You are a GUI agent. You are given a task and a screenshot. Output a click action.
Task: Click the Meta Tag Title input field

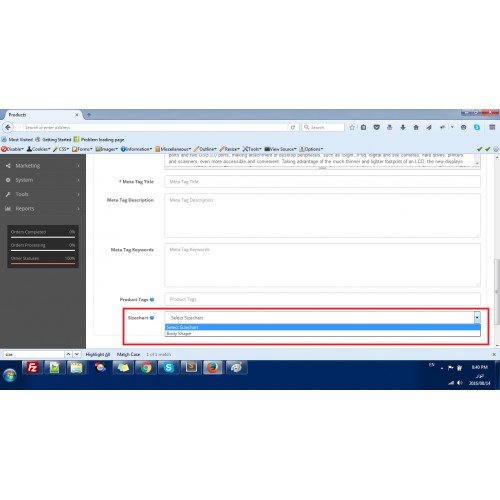[322, 182]
